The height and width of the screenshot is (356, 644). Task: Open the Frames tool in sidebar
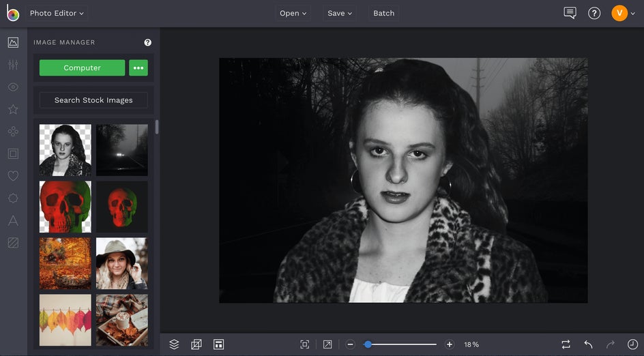click(13, 153)
